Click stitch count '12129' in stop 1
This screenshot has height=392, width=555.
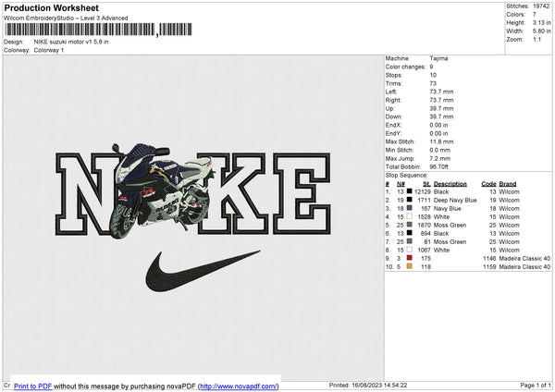pyautogui.click(x=423, y=191)
